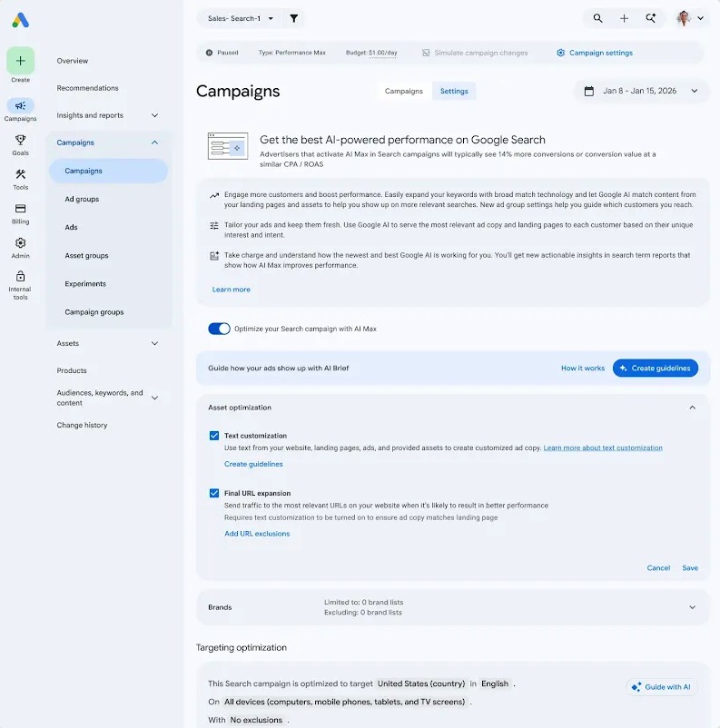This screenshot has height=728, width=720.
Task: Open Tools wrench icon
Action: point(21,174)
